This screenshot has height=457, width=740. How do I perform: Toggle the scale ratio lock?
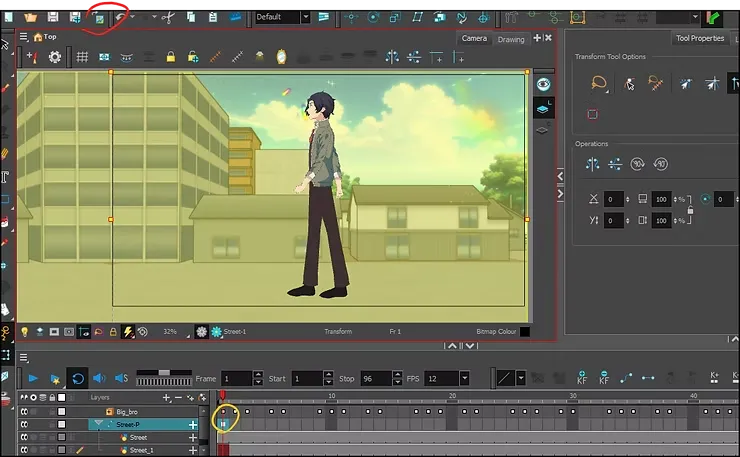(x=690, y=210)
